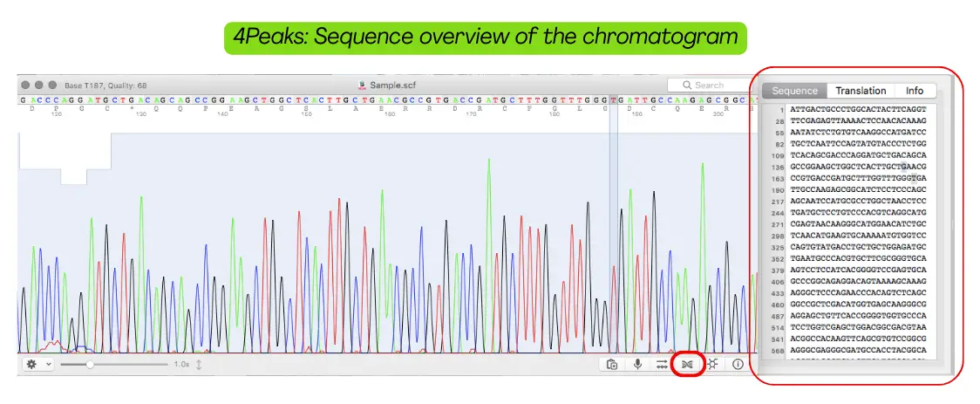Screen dimensions: 980x404
Task: Select sequence line starting ATTGACTGCCCTGG
Action: point(858,109)
